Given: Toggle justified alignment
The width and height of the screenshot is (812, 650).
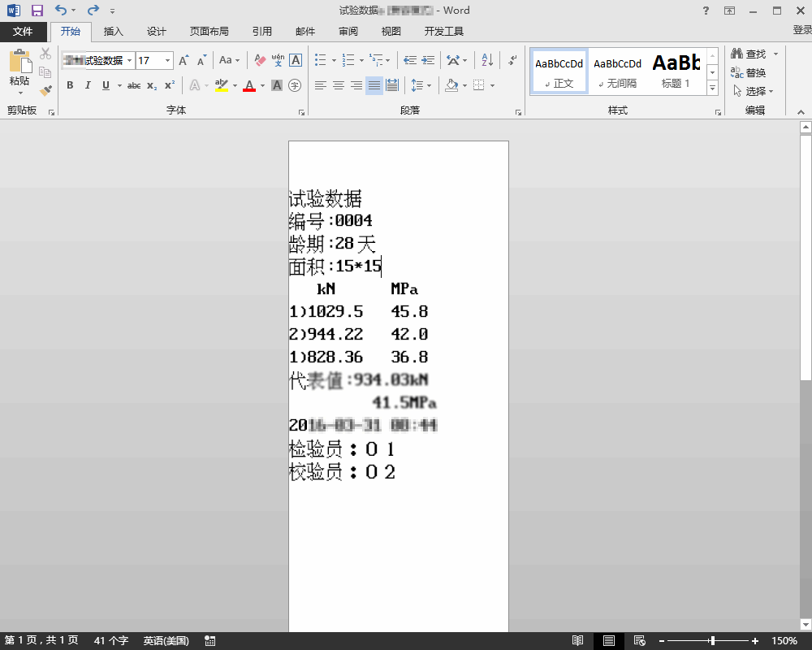Looking at the screenshot, I should point(374,85).
